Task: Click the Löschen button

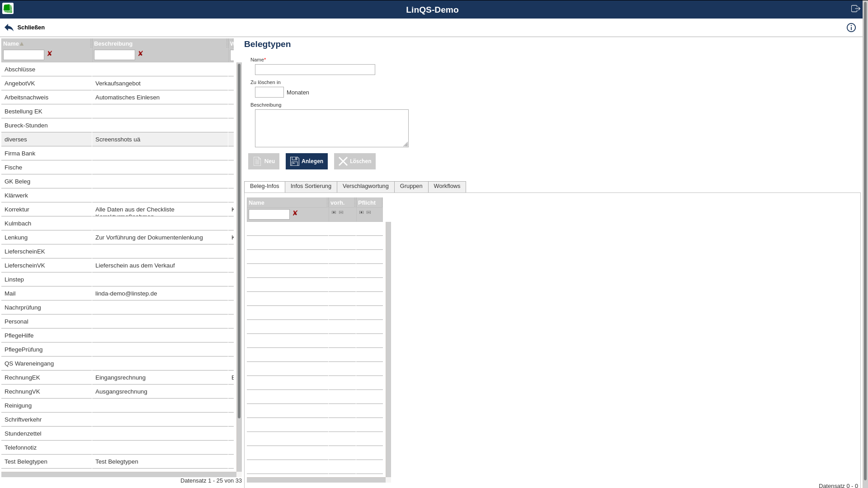Action: tap(354, 161)
